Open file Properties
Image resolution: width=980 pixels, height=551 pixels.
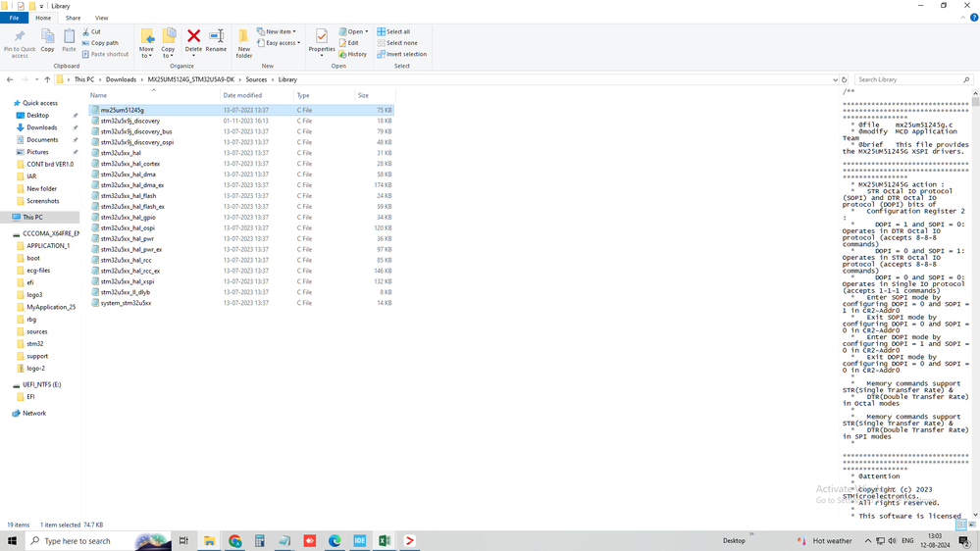pos(321,42)
